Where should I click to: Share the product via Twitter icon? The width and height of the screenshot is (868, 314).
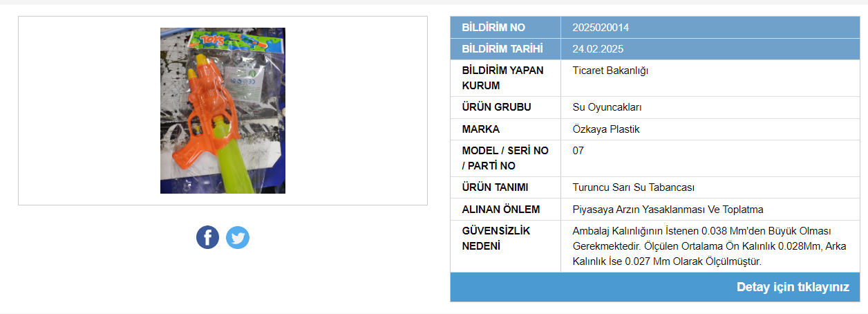(x=238, y=237)
